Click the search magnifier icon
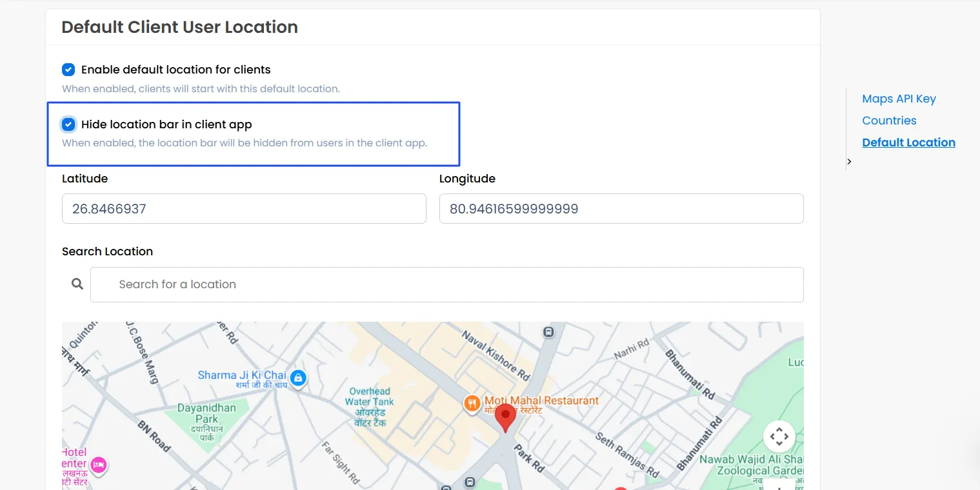The image size is (980, 490). click(x=77, y=284)
